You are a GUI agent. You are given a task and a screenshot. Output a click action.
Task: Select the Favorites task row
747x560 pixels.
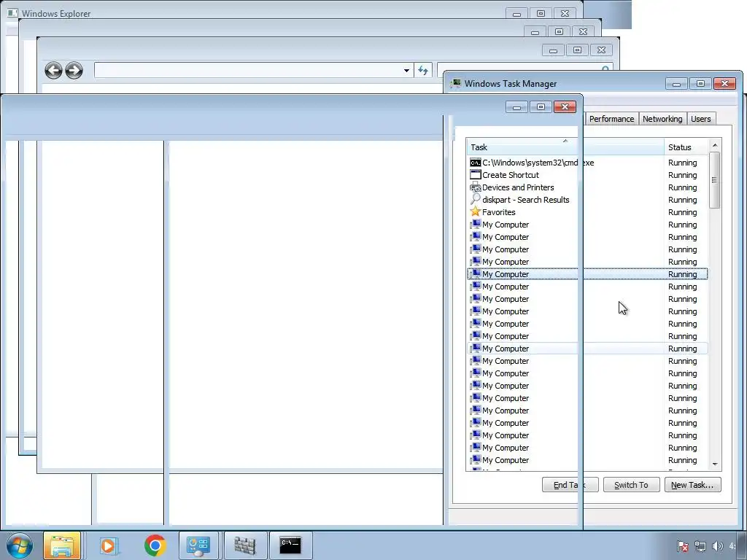tap(587, 212)
